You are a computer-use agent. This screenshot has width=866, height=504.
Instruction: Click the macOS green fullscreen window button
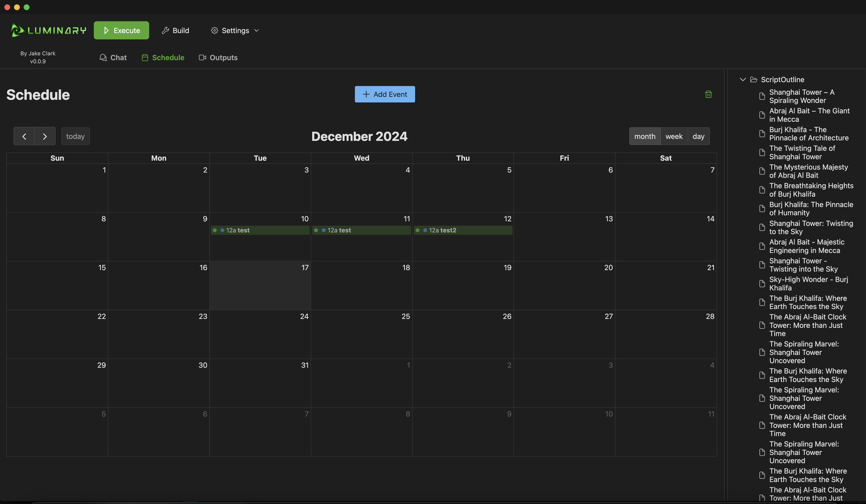[x=26, y=7]
